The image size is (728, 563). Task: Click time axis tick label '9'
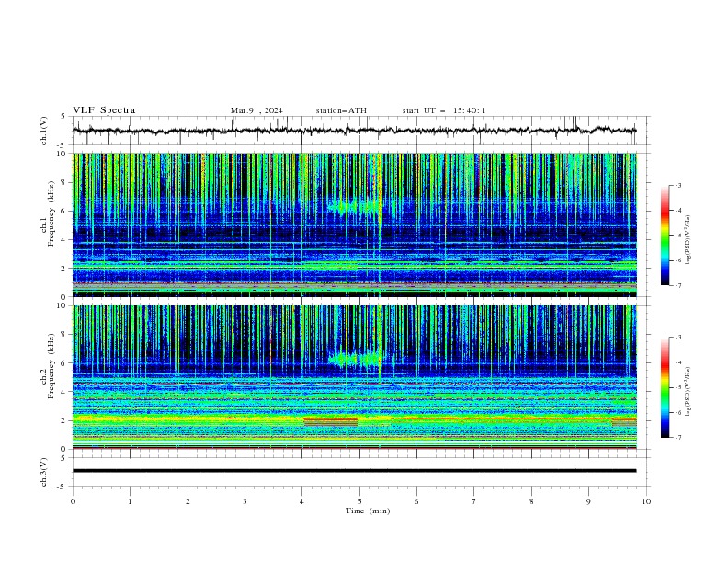(588, 501)
